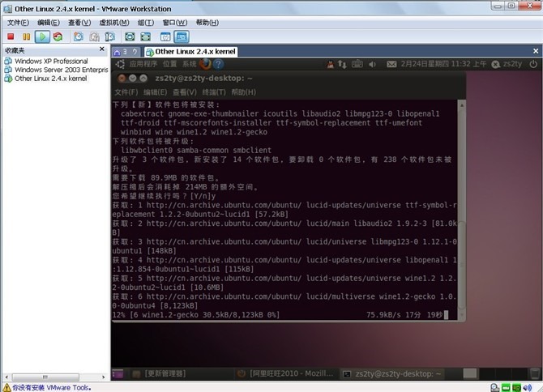543x392 pixels.
Task: Toggle the summary view toolbar icon
Action: click(x=165, y=36)
